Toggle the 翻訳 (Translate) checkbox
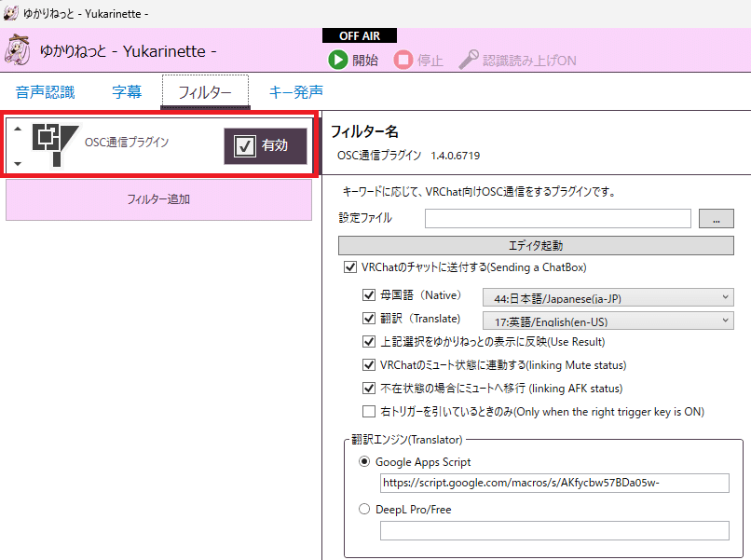 tap(369, 318)
